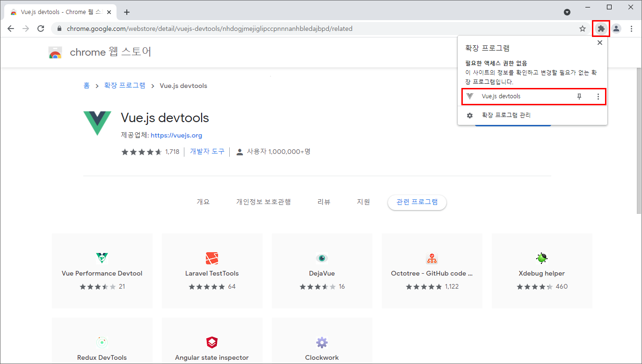Viewport: 642px width, 364px height.
Task: Open more options for Vue.js devtools extension
Action: [x=598, y=96]
